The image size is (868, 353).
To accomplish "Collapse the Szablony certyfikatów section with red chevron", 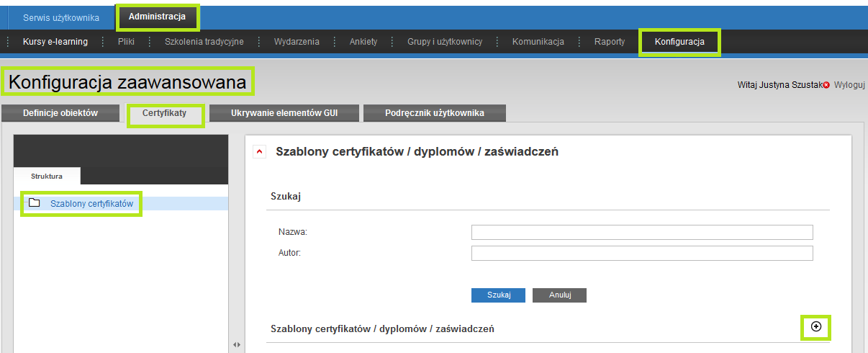I will pyautogui.click(x=260, y=152).
